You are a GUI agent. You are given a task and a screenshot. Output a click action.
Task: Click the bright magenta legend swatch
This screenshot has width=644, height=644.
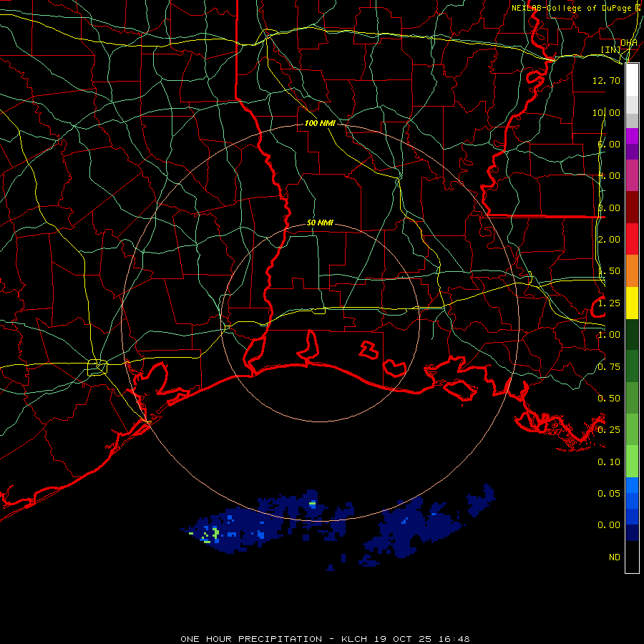click(632, 136)
